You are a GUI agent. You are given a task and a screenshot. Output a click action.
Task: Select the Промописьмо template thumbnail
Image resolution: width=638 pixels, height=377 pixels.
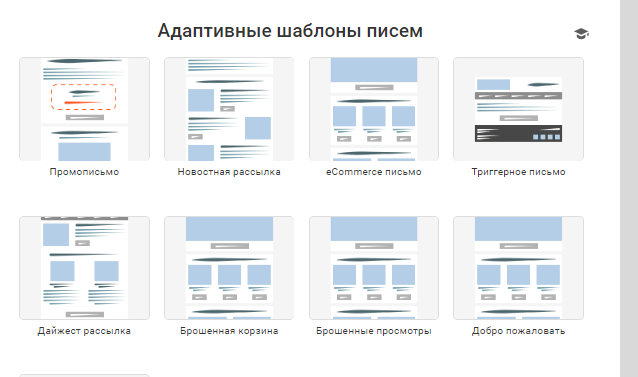84,109
